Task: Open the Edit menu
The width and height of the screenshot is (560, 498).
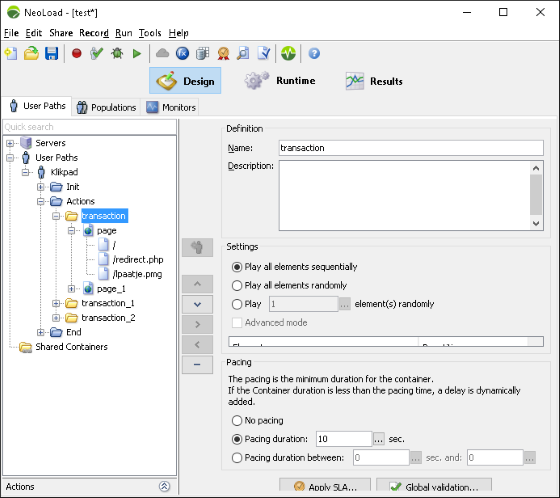Action: pyautogui.click(x=34, y=33)
